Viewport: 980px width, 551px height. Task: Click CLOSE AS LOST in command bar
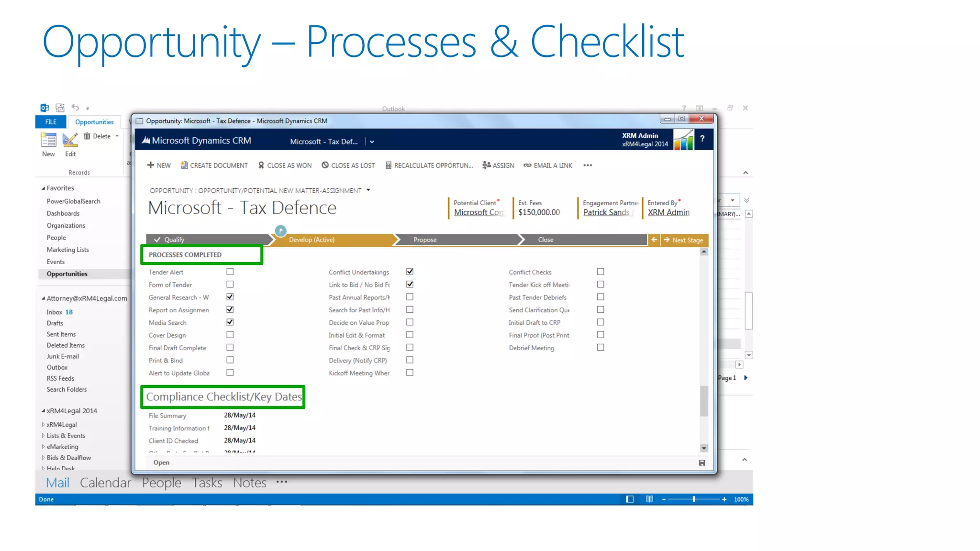(348, 165)
